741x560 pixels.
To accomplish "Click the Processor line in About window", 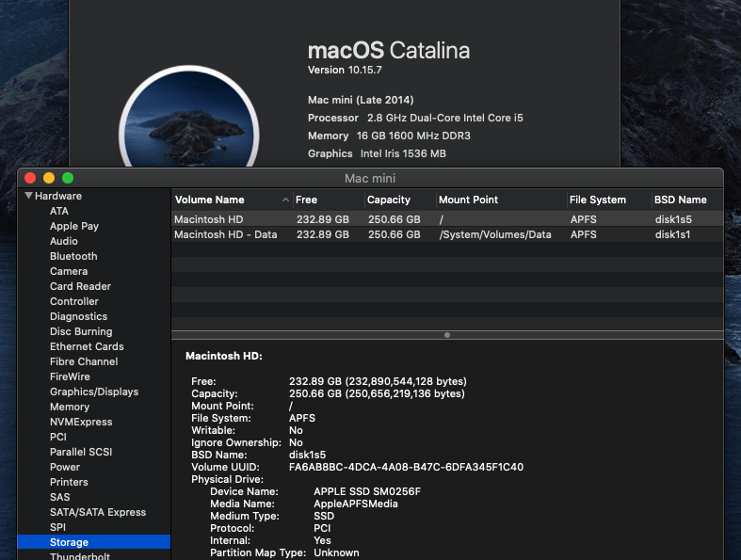I will click(415, 118).
